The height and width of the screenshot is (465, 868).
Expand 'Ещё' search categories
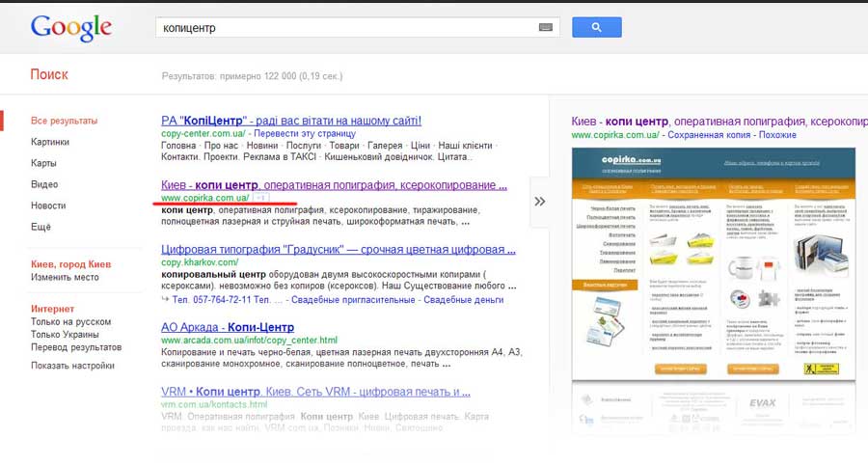[x=41, y=227]
